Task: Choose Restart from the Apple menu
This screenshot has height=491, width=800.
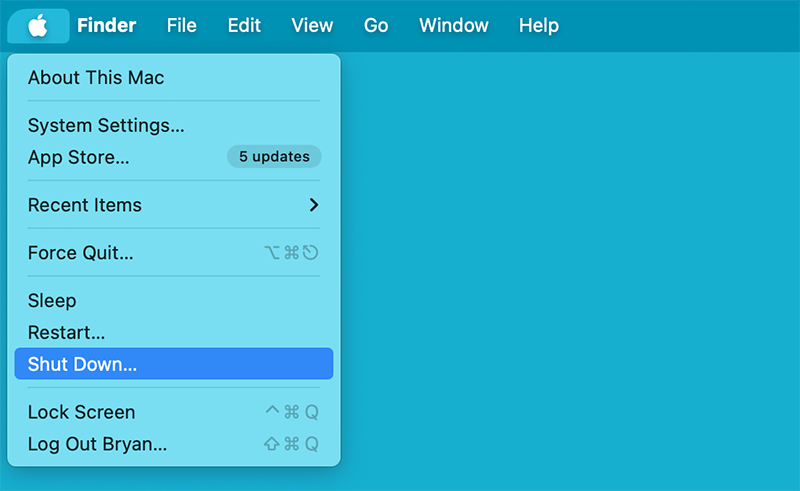Action: 66,332
